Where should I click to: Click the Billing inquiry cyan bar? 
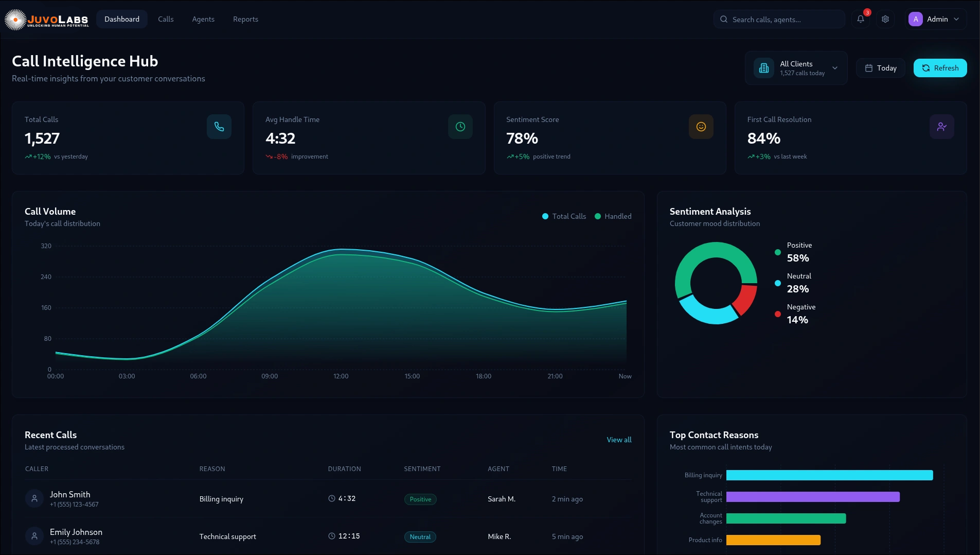829,475
